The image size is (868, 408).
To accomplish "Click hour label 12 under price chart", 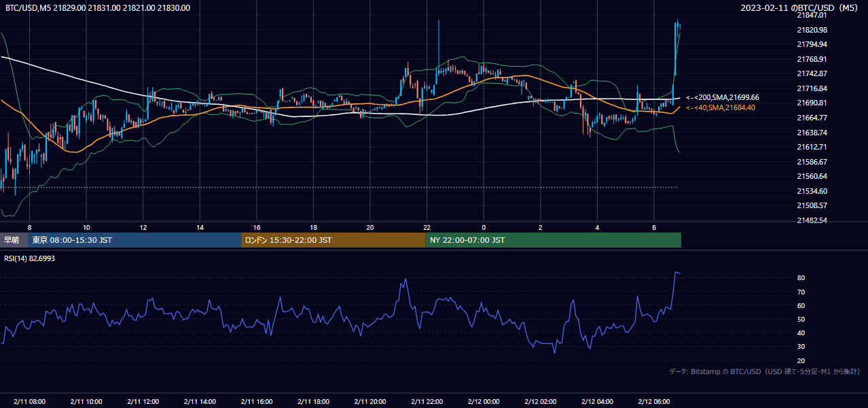I will coord(143,226).
